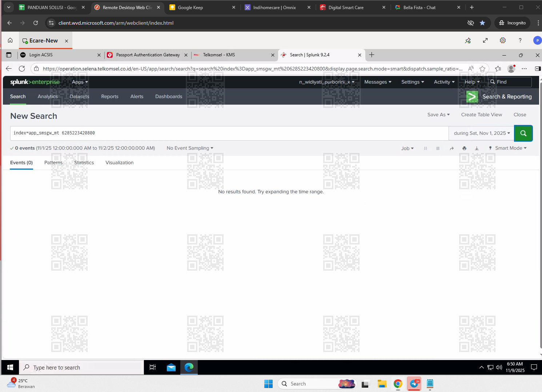542x392 pixels.
Task: Open the Datasets nav item
Action: [x=80, y=97]
